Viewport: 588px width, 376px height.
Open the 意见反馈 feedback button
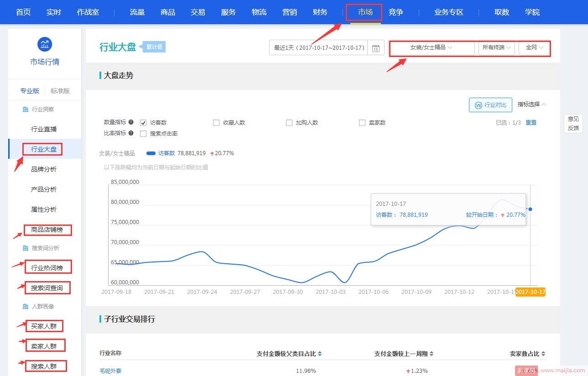573,124
